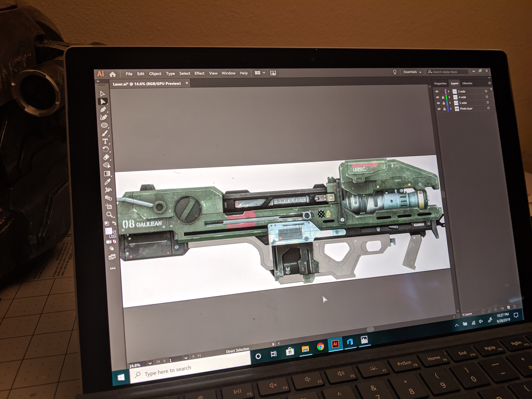
Task: Click the touch workspace icon
Action: coord(273,73)
